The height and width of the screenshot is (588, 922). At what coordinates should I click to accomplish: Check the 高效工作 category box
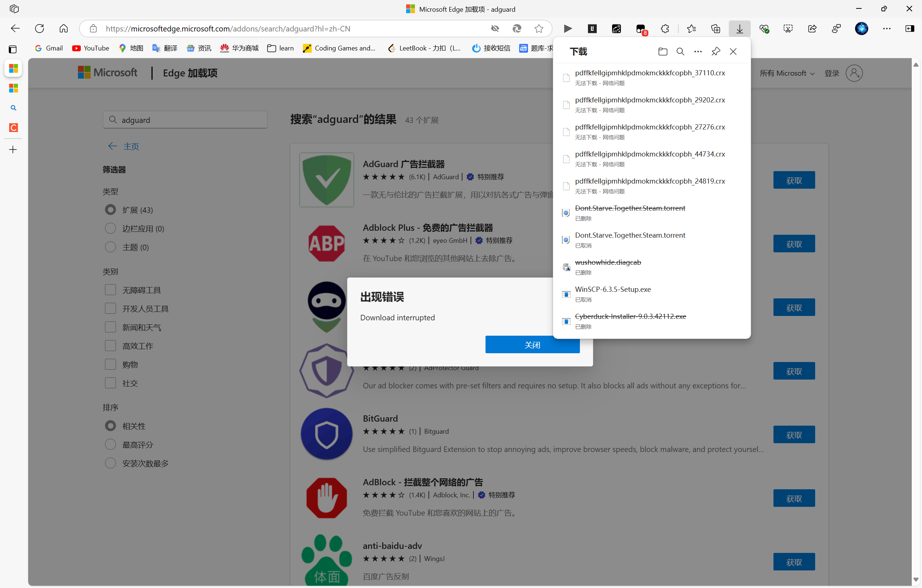coord(110,346)
